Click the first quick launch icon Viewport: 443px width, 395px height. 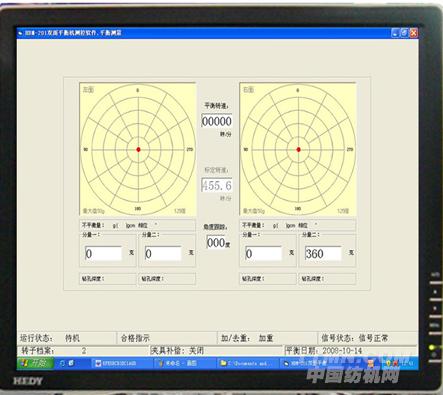pos(62,363)
